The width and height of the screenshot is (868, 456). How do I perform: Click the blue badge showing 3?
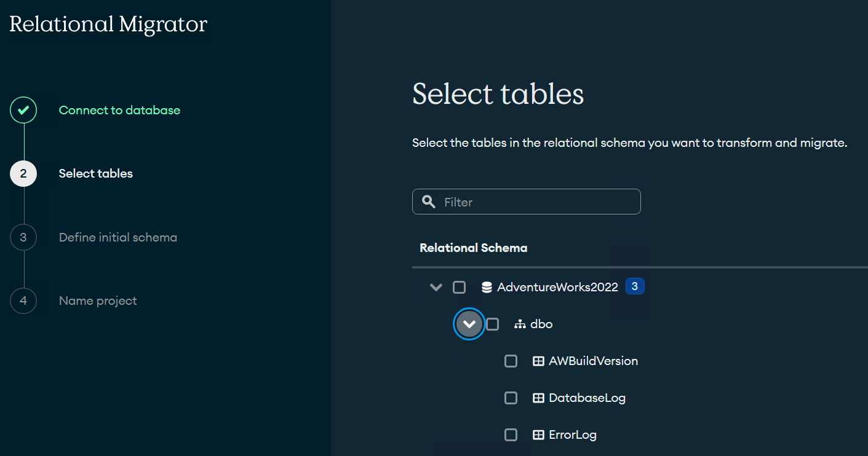point(635,286)
